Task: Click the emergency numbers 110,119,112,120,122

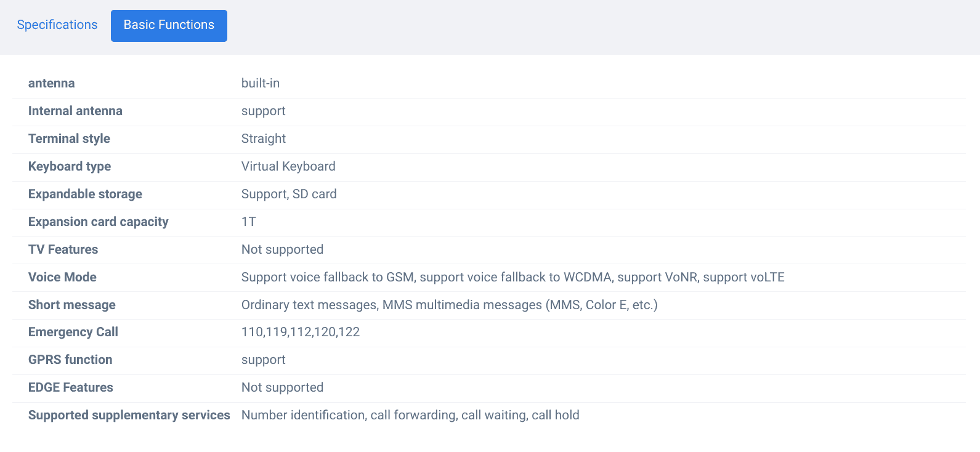Action: [x=301, y=332]
